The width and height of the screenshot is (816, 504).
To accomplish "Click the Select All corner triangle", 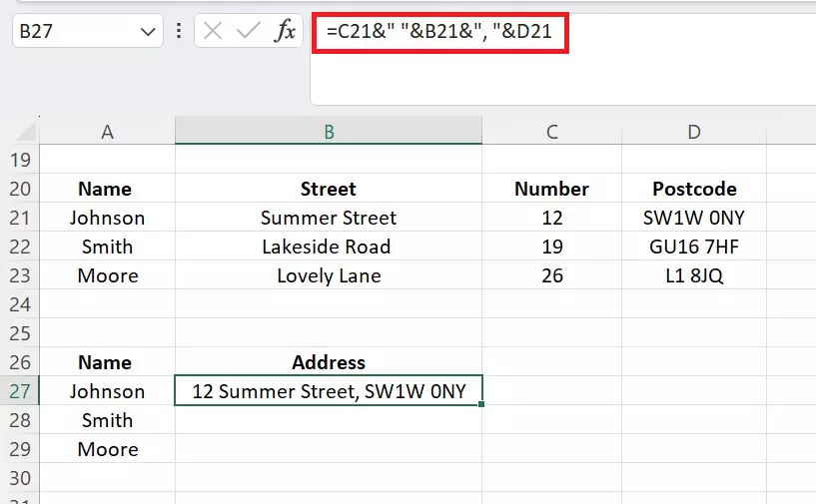I will 26,131.
